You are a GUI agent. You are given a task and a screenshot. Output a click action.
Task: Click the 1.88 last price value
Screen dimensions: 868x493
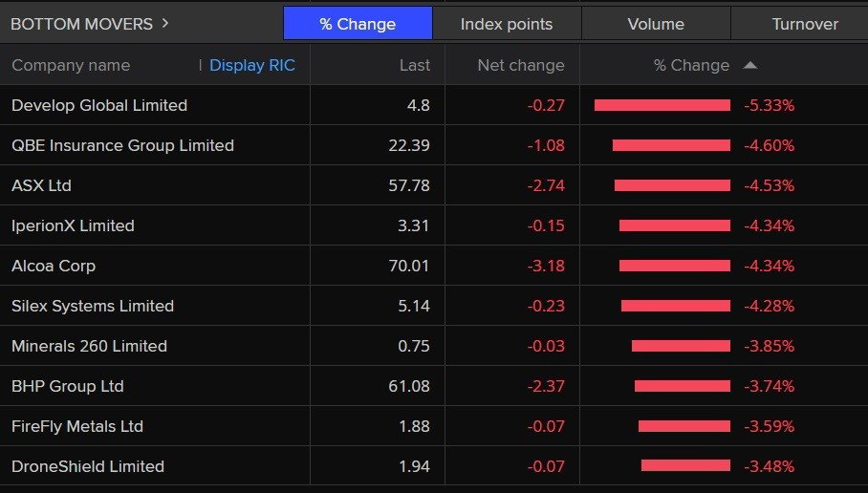[414, 426]
